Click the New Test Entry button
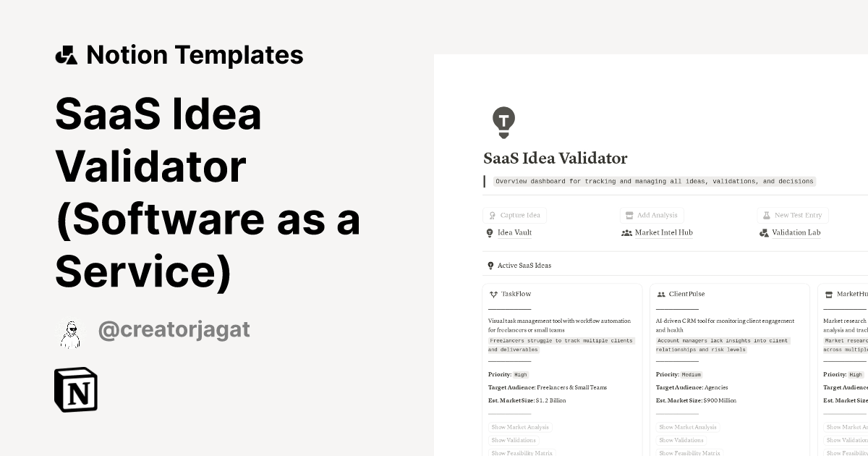This screenshot has height=456, width=868. pyautogui.click(x=793, y=215)
